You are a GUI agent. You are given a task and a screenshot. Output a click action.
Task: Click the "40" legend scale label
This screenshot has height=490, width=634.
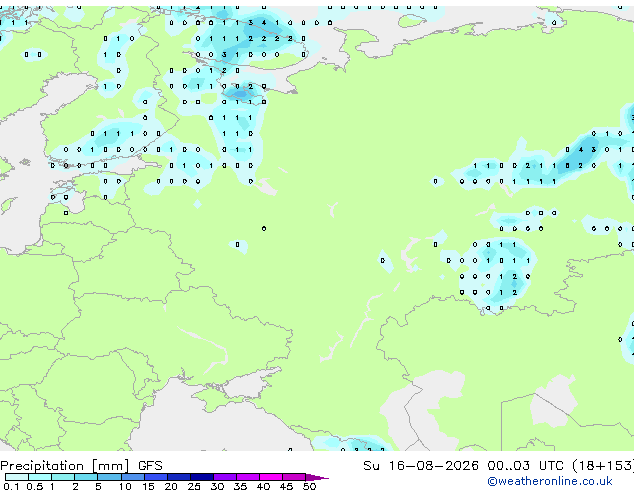click(263, 486)
